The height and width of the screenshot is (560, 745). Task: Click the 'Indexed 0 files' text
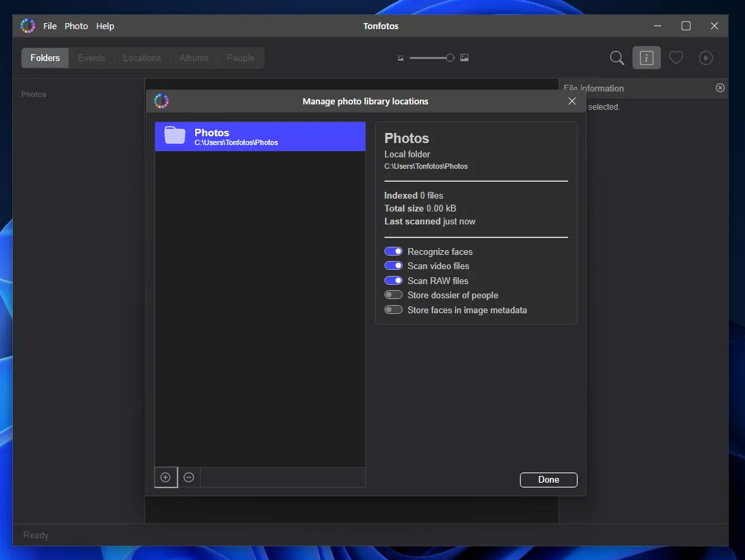[x=414, y=195]
